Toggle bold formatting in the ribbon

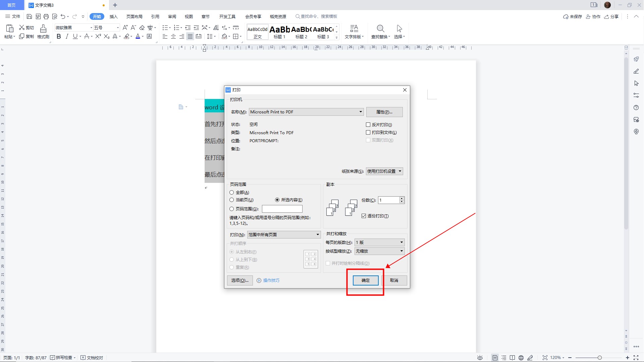pos(59,37)
